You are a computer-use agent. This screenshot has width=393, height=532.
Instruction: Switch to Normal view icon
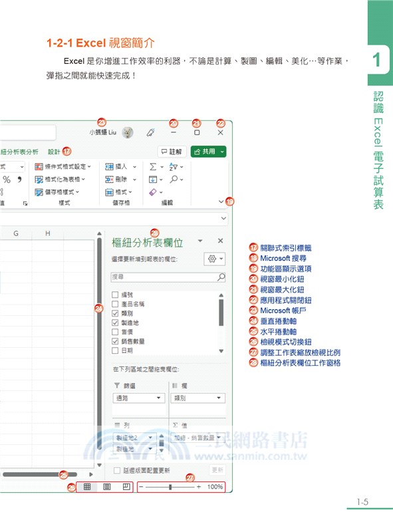point(87,487)
